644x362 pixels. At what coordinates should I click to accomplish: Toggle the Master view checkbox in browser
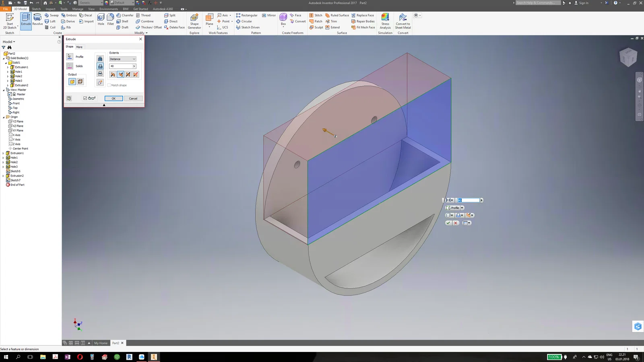(x=10, y=94)
